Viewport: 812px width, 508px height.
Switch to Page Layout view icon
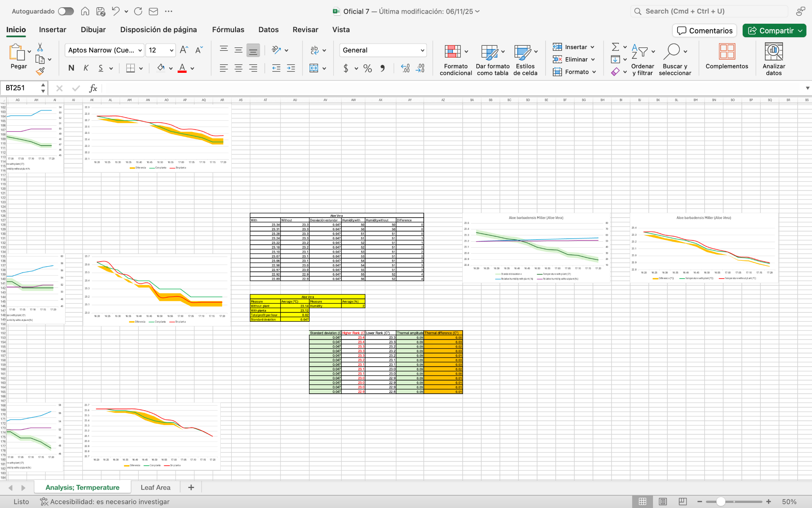click(x=663, y=502)
